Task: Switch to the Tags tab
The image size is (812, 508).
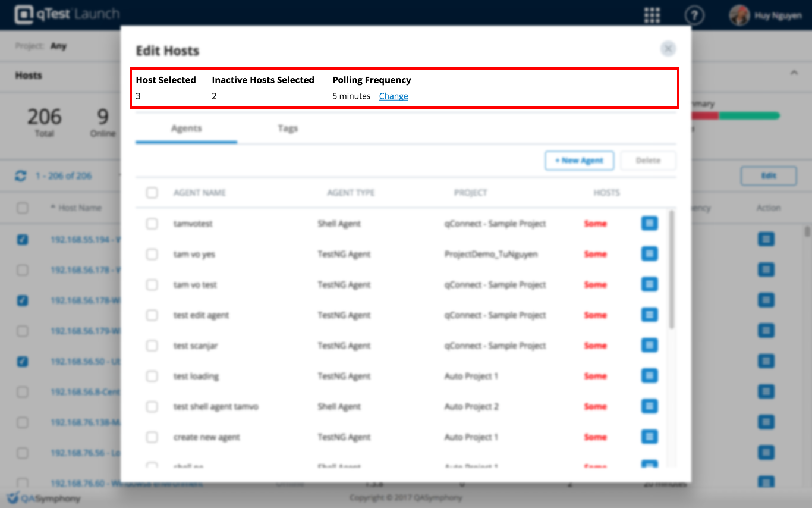Action: [288, 128]
